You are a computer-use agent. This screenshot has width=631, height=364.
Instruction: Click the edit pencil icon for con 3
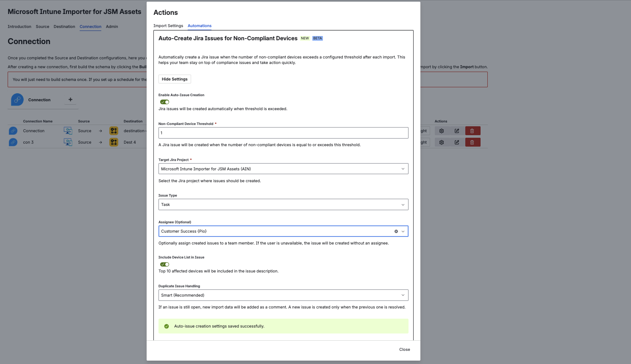(x=457, y=142)
